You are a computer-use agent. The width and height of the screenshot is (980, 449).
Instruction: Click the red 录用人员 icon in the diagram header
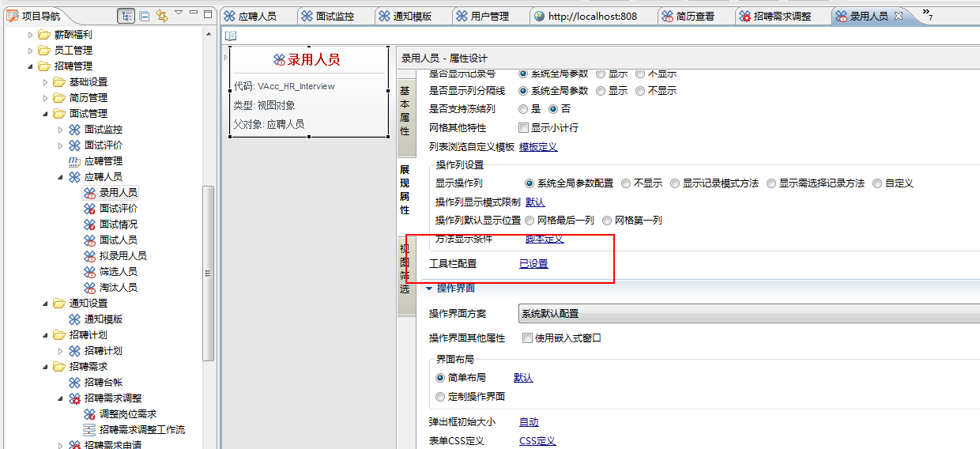[279, 60]
